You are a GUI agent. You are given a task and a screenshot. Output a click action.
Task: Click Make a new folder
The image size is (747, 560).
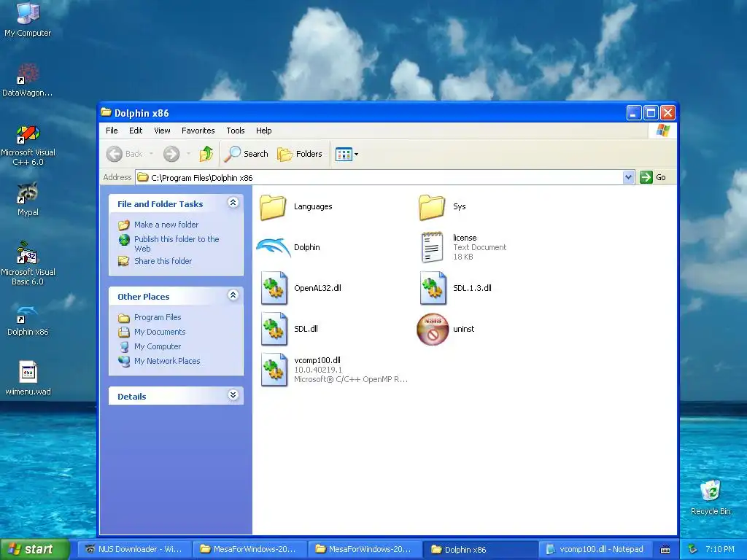pos(166,225)
